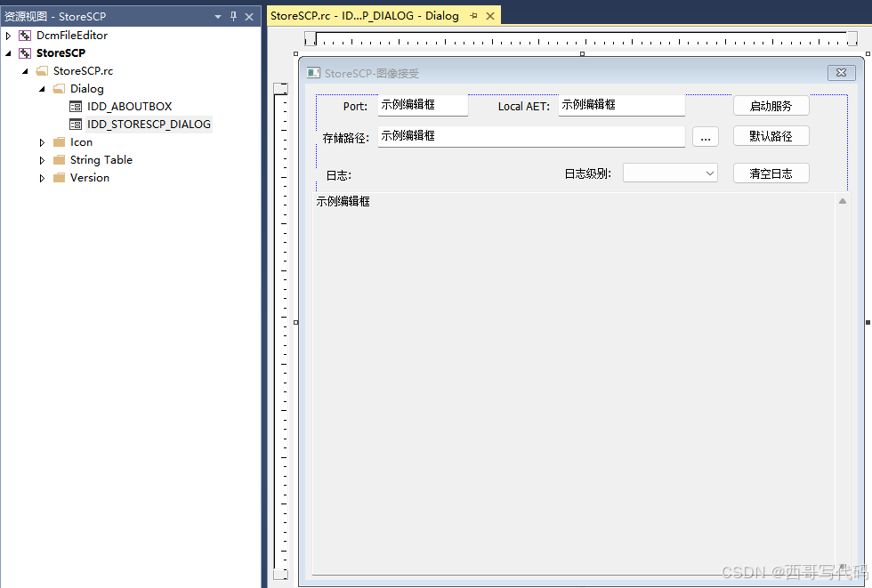Click the horizontal ruler above the dialog
Viewport: 872px width, 588px height.
581,39
